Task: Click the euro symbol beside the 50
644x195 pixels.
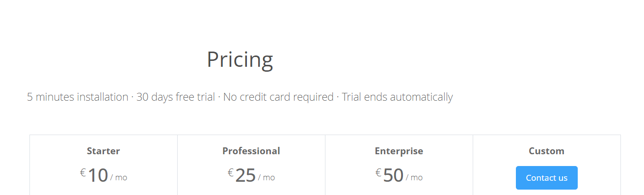Action: pos(378,172)
